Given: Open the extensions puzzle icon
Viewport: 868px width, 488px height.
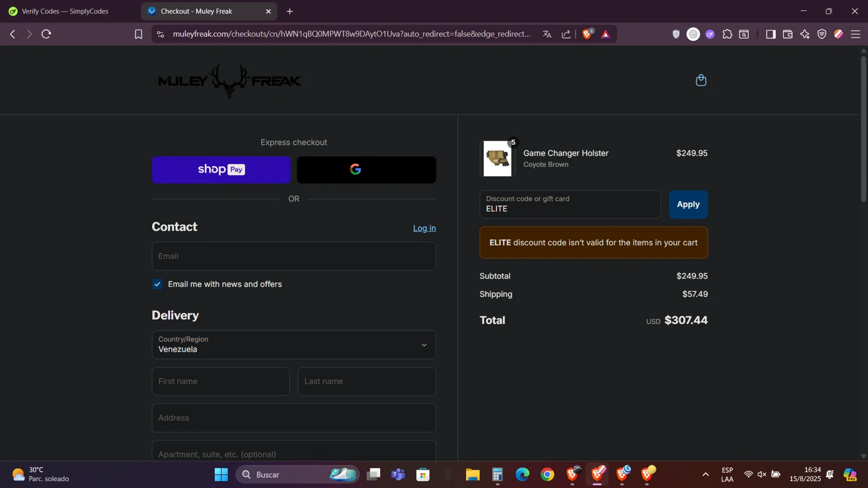Looking at the screenshot, I should (x=727, y=34).
